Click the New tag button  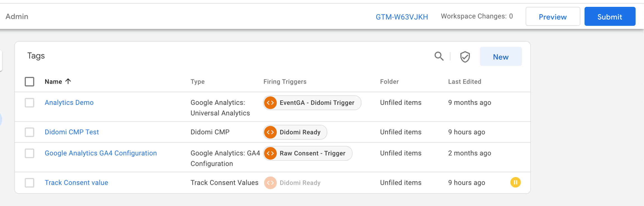[x=500, y=57]
